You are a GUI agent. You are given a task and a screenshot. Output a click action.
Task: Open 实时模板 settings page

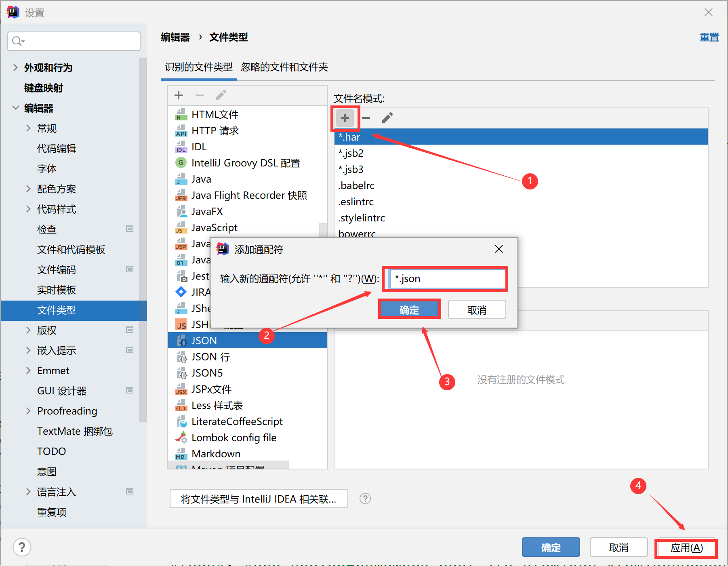click(57, 290)
